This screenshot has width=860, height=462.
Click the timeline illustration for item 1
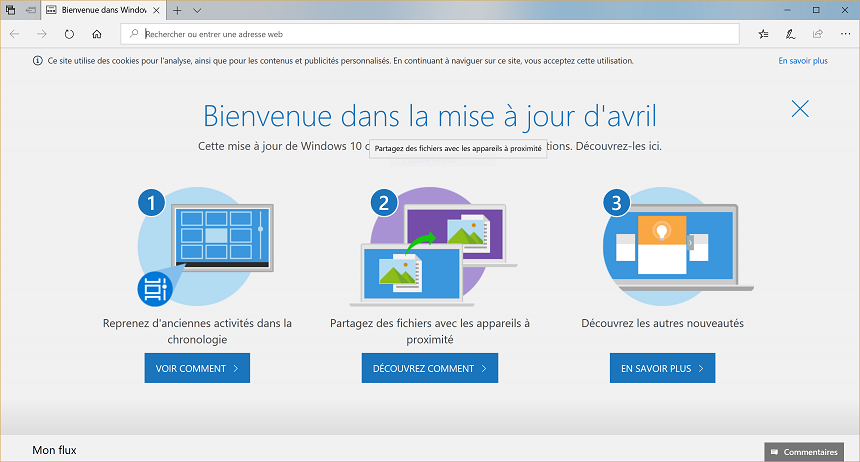(206, 246)
